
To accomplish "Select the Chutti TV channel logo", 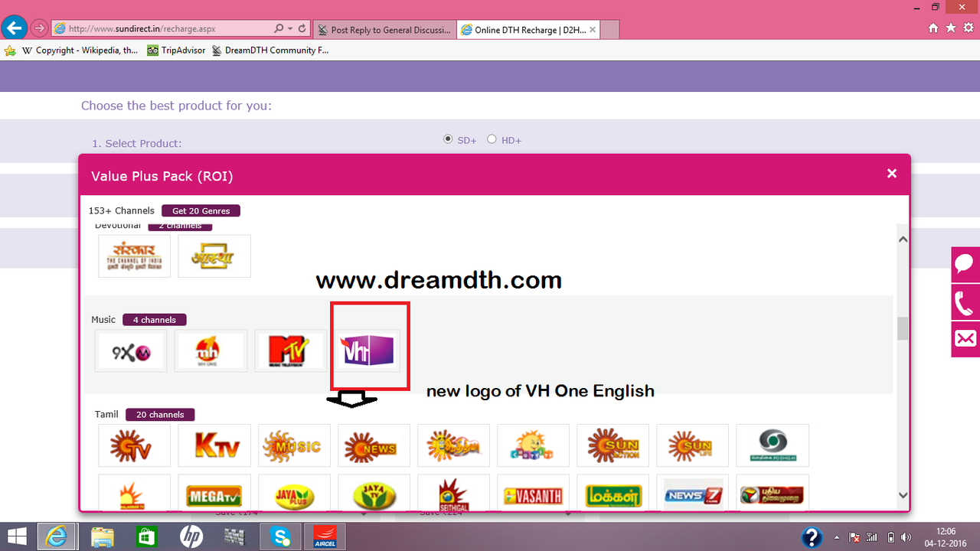I will (533, 445).
